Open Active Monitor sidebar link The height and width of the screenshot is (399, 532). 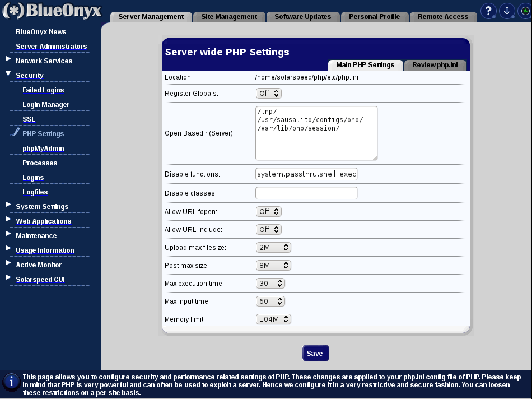pos(39,266)
